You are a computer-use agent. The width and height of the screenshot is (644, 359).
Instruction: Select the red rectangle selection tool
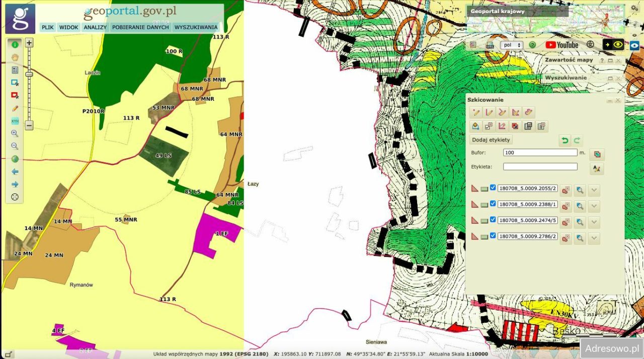15,95
